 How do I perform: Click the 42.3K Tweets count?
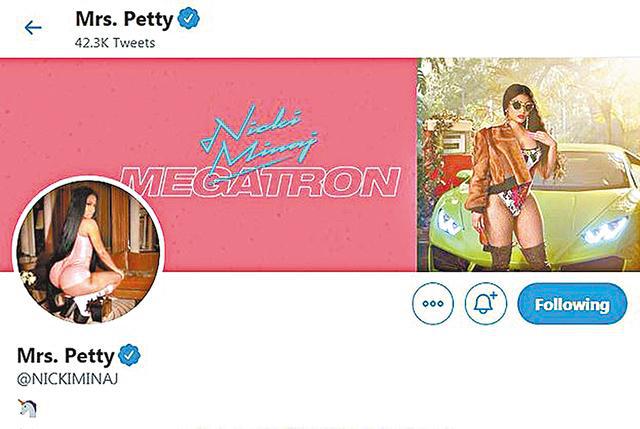pos(115,43)
